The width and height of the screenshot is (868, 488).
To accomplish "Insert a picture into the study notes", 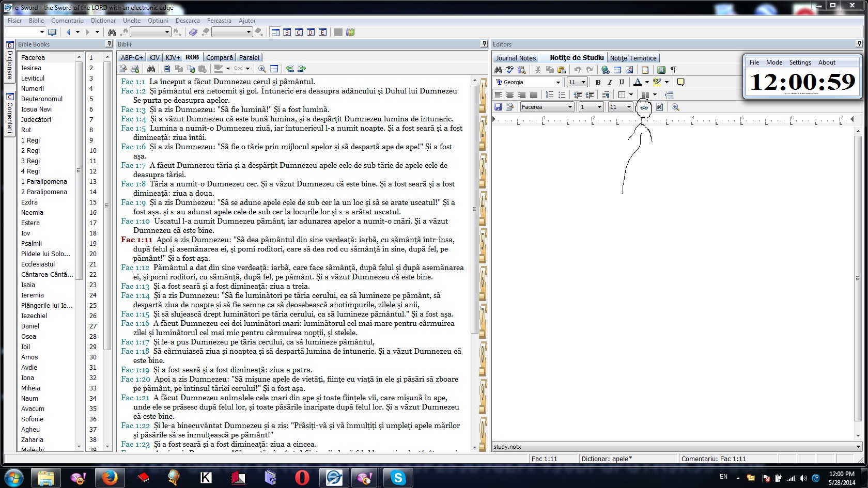I will tap(629, 70).
